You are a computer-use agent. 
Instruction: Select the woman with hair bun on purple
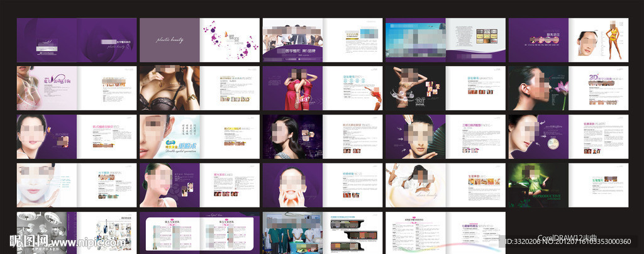[x=170, y=185]
